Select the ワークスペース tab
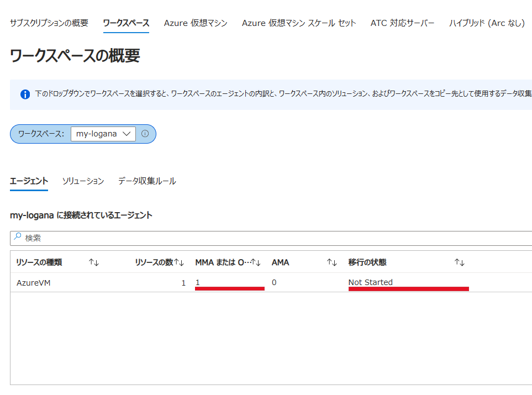Image resolution: width=532 pixels, height=395 pixels. 126,23
